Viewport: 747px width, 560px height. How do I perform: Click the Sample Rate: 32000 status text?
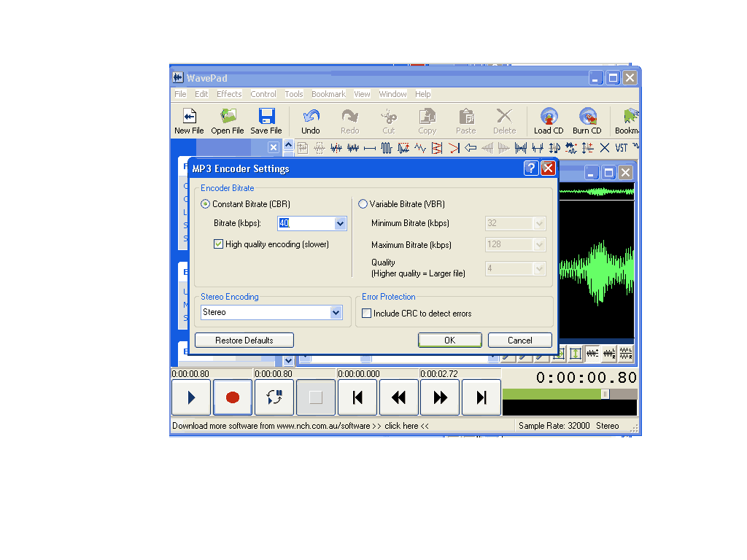[554, 426]
